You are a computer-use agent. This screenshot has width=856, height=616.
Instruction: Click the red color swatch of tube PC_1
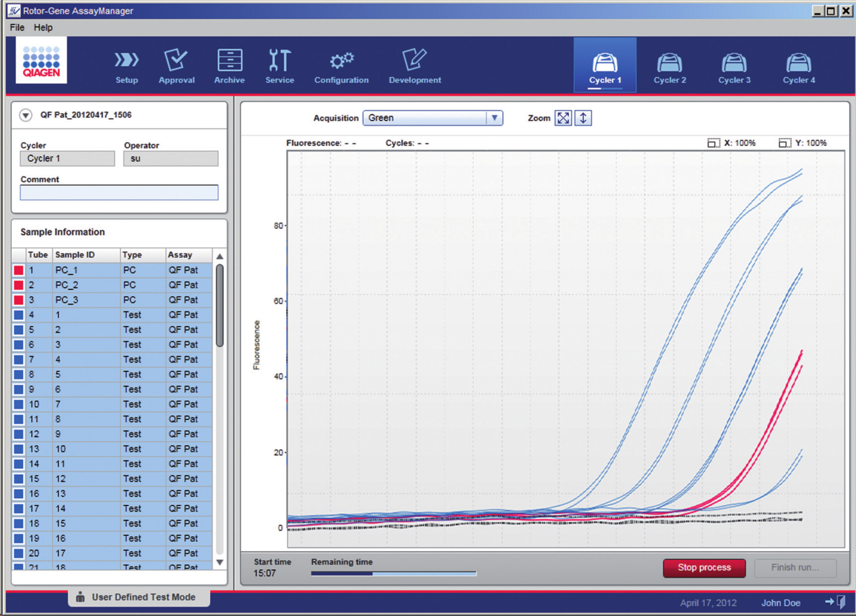click(18, 270)
